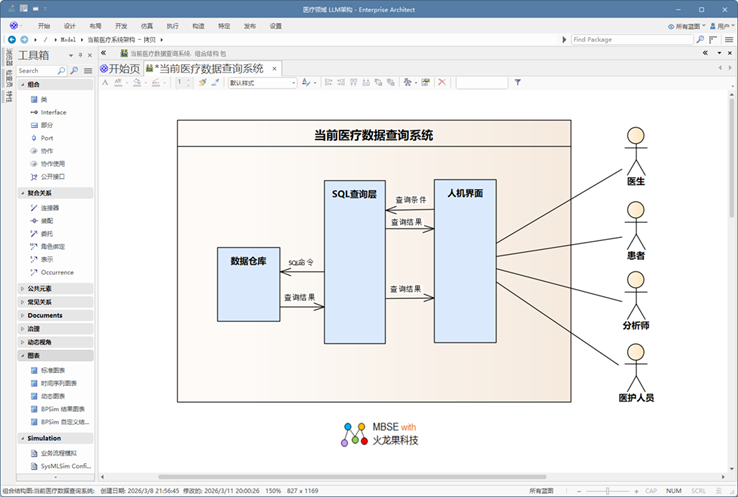Open the 仿真 ribbon menu

pos(147,25)
